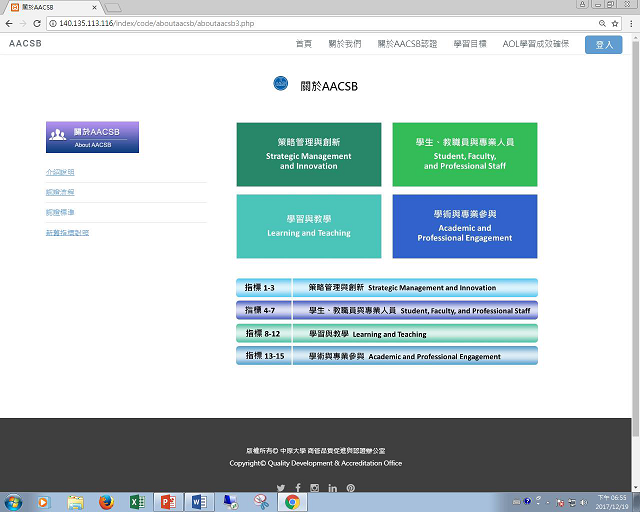Click the Facebook icon in footer
Screen dimensions: 640x512
pyautogui.click(x=298, y=488)
